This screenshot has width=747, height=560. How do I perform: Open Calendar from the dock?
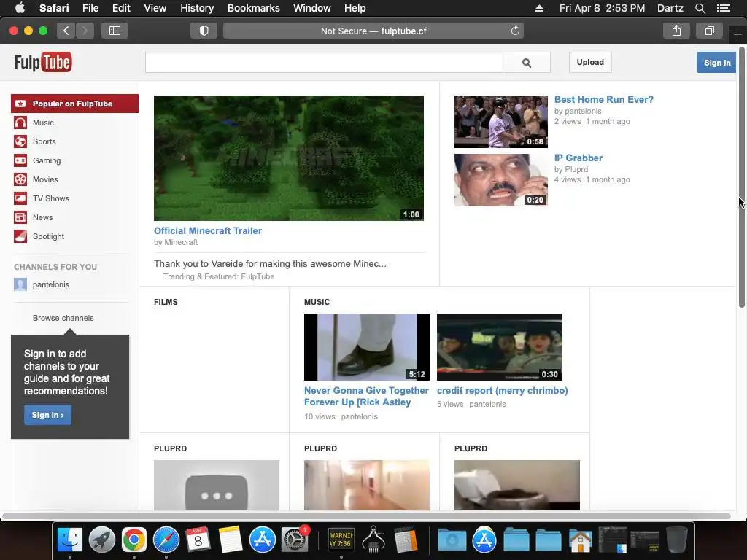(198, 540)
